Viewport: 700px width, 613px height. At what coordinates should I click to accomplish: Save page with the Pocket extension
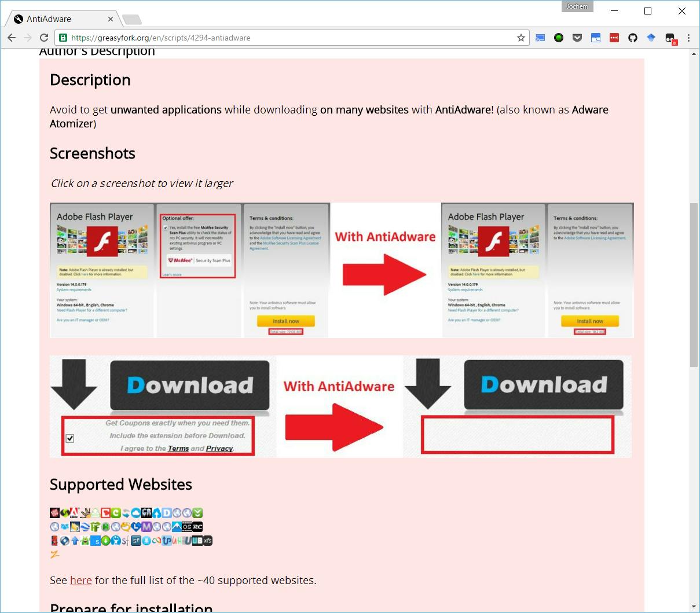click(x=577, y=38)
